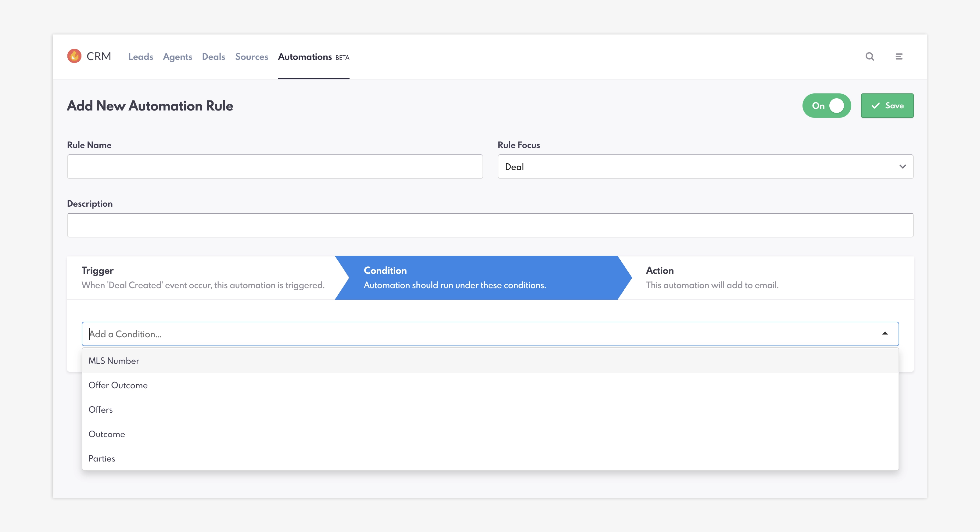This screenshot has height=532, width=980.
Task: Click the CRM flame logo icon
Action: click(x=74, y=56)
